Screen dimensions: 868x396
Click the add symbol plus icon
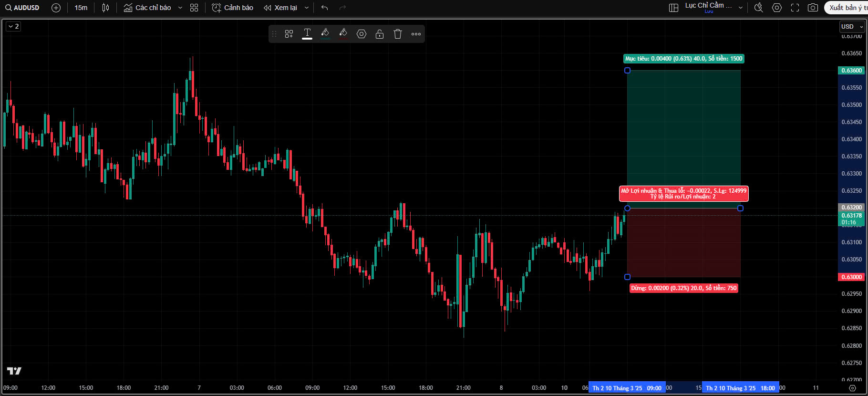56,8
